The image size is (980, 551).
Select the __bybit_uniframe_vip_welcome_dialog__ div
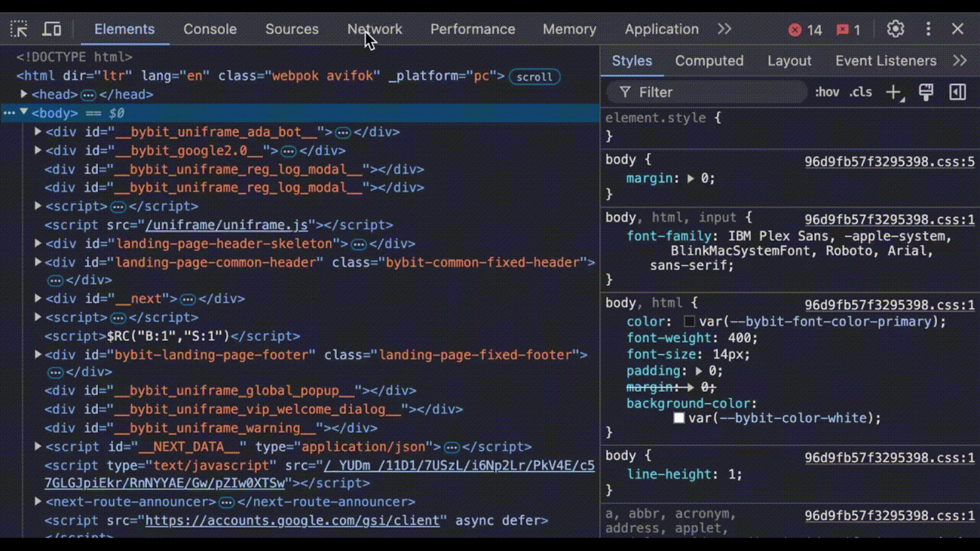pyautogui.click(x=254, y=409)
